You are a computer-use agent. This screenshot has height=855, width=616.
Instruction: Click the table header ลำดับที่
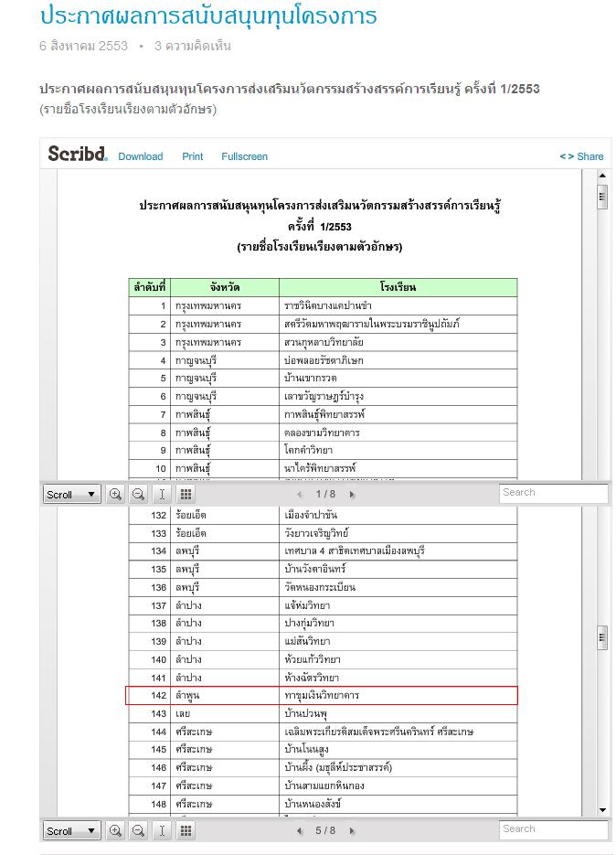(149, 287)
